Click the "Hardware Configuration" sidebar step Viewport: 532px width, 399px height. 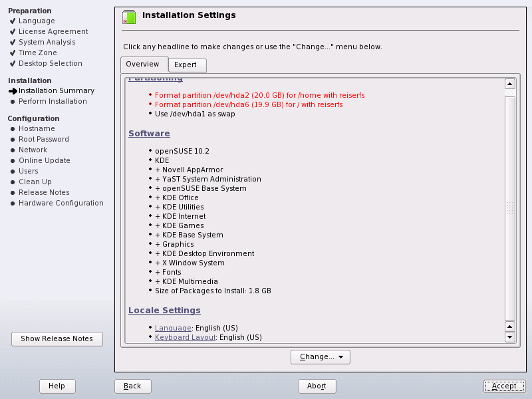(61, 203)
